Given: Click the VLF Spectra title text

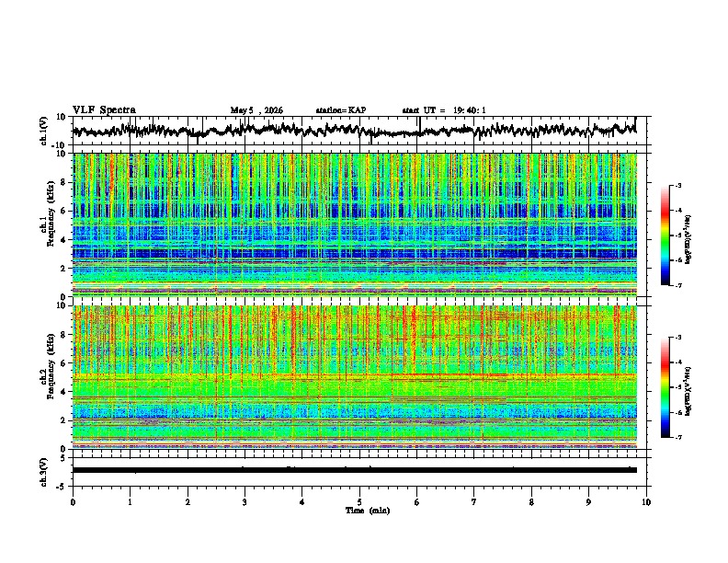Looking at the screenshot, I should pos(104,109).
